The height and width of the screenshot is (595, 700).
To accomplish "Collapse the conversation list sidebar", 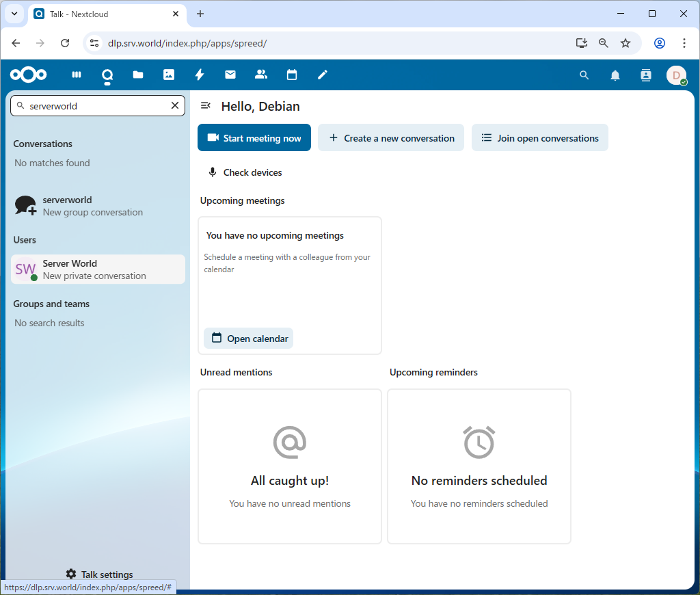I will (x=205, y=105).
